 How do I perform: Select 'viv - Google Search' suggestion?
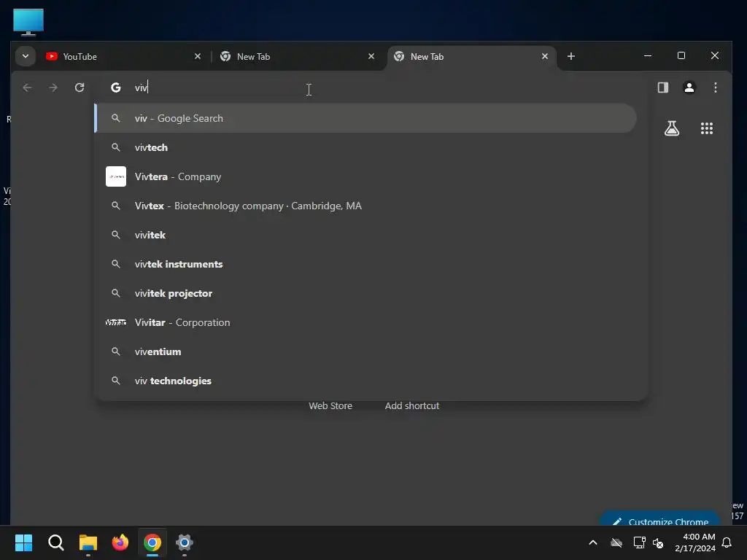[365, 118]
